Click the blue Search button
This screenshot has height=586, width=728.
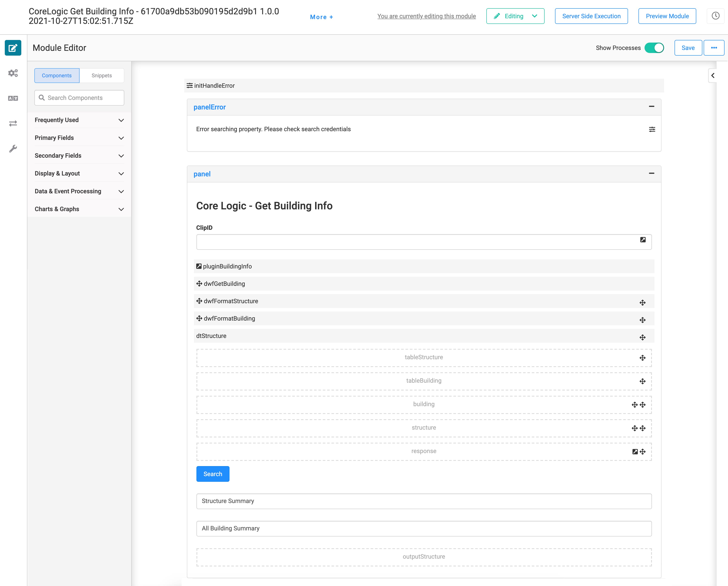click(213, 474)
